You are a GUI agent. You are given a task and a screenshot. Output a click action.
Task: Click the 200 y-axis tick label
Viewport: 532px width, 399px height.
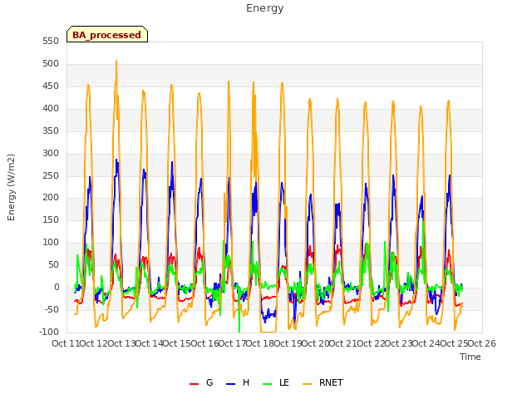[x=51, y=198]
